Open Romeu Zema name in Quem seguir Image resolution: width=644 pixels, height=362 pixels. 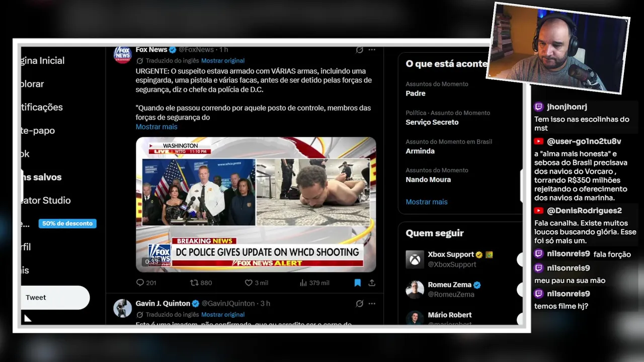pyautogui.click(x=450, y=285)
